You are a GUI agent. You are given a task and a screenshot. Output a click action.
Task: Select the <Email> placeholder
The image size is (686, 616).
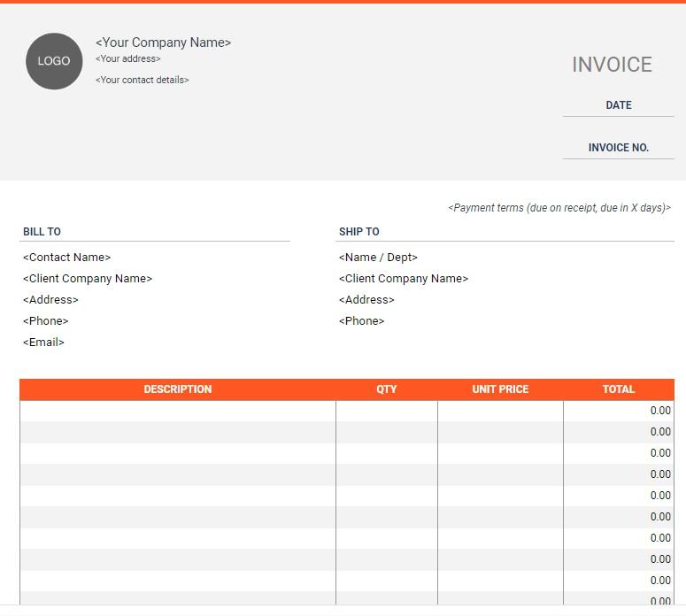tap(43, 343)
